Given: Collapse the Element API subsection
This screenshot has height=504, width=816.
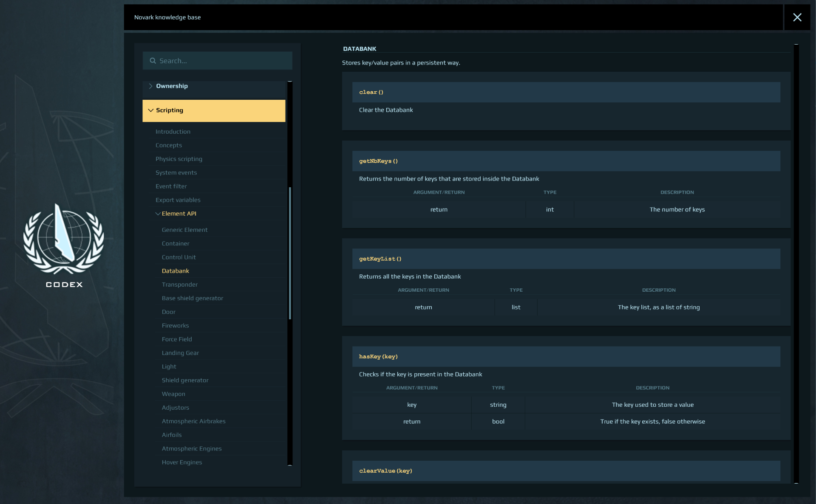Looking at the screenshot, I should click(179, 214).
